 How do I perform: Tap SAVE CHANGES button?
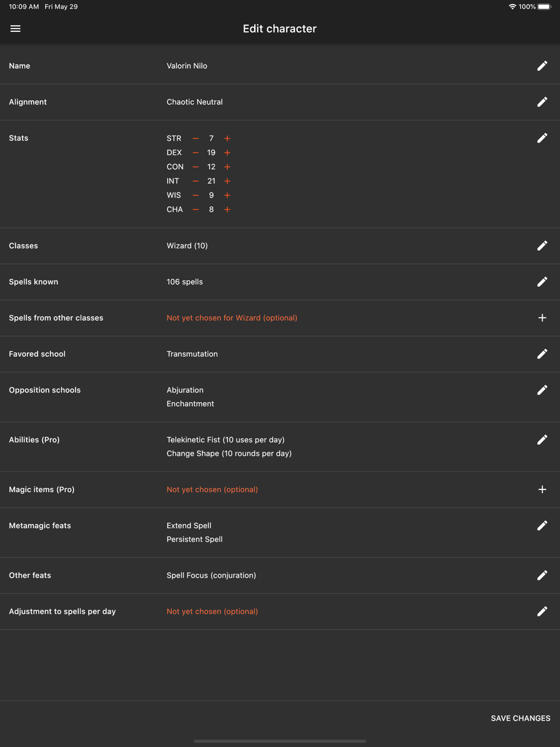520,718
